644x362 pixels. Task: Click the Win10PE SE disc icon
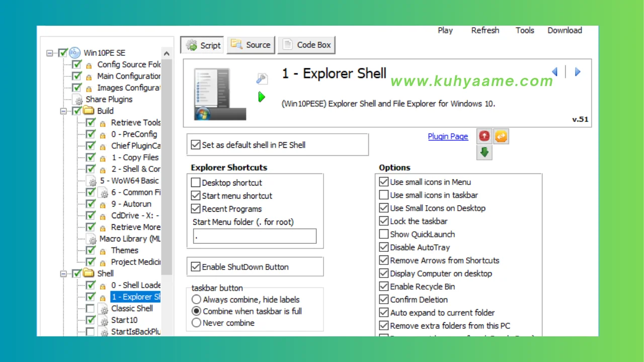(75, 53)
